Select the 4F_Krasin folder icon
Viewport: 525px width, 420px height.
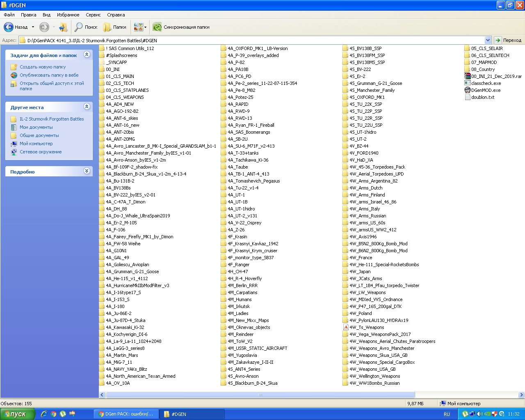pyautogui.click(x=224, y=237)
